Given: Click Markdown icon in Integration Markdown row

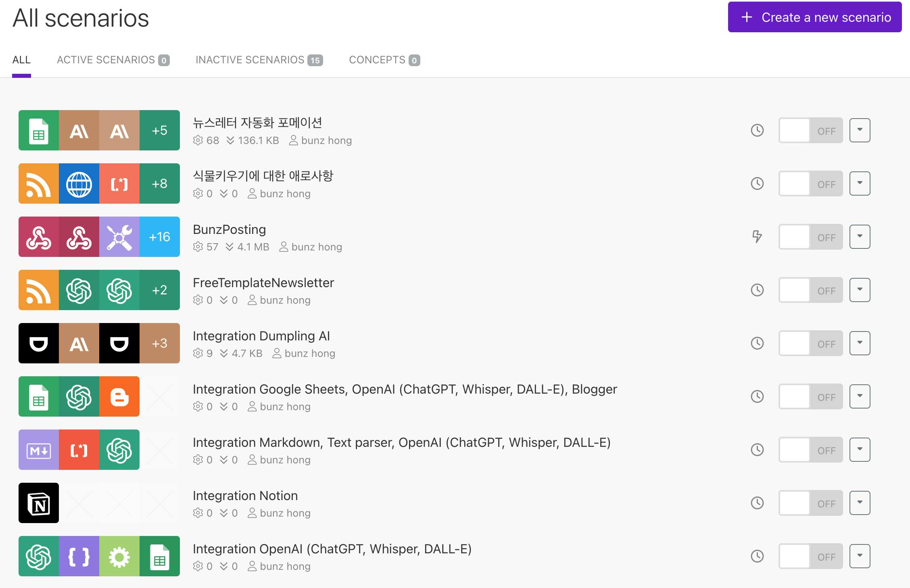Looking at the screenshot, I should 39,450.
